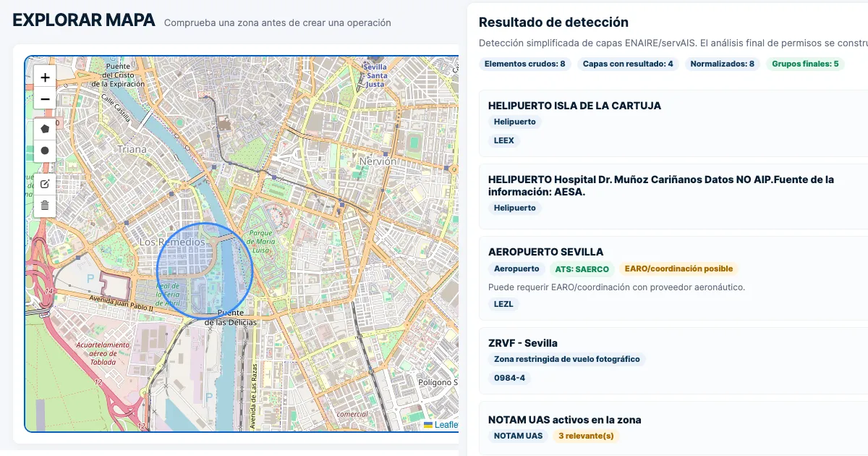Click the 'Puede requerir EARO/coordinación' note
Screen dimensions: 868x456
(x=616, y=287)
